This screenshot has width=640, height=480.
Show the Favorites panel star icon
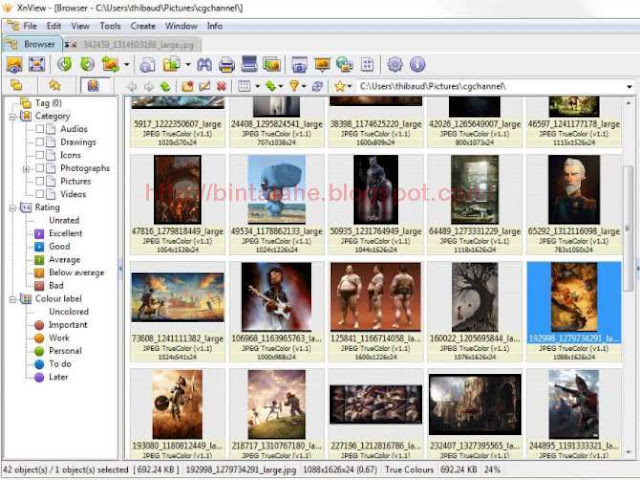pos(55,86)
